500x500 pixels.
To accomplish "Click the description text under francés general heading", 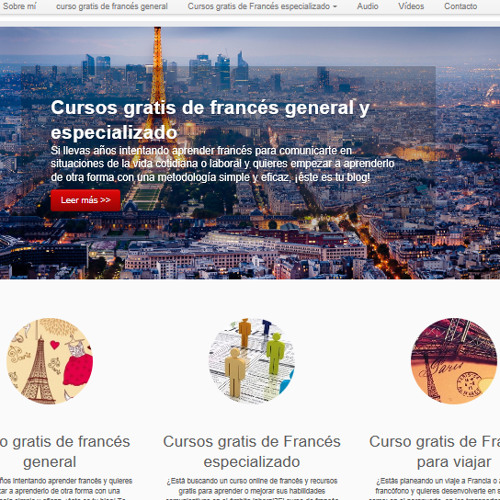I will [66, 488].
